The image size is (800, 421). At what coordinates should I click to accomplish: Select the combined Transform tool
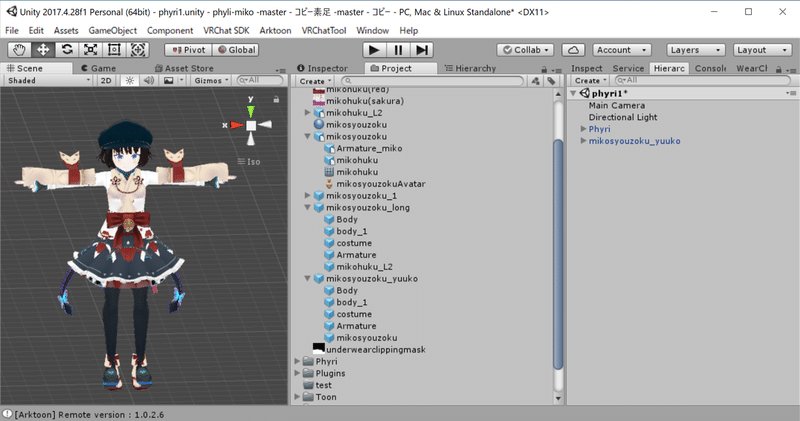(138, 49)
